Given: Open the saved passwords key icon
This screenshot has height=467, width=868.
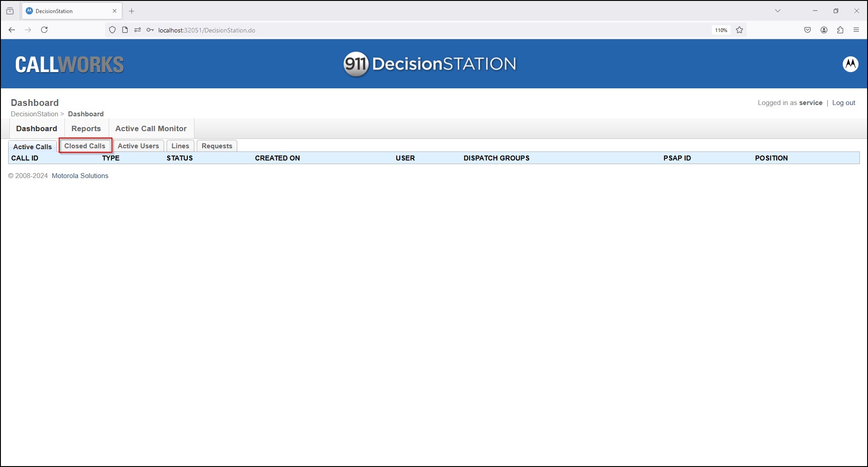Looking at the screenshot, I should tap(150, 30).
